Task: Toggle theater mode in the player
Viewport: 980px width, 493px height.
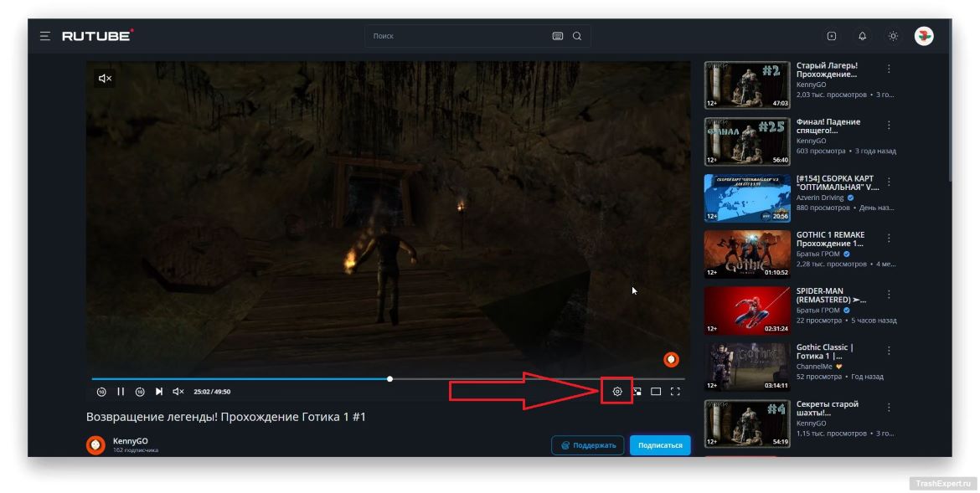Action: tap(656, 391)
